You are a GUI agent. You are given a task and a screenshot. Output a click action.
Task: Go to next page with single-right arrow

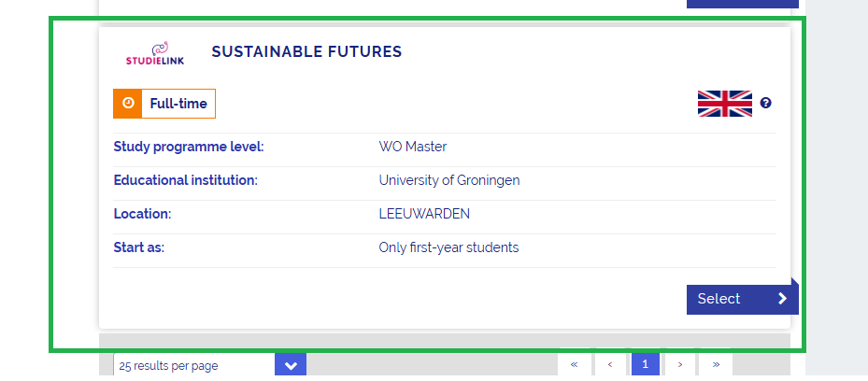[680, 365]
